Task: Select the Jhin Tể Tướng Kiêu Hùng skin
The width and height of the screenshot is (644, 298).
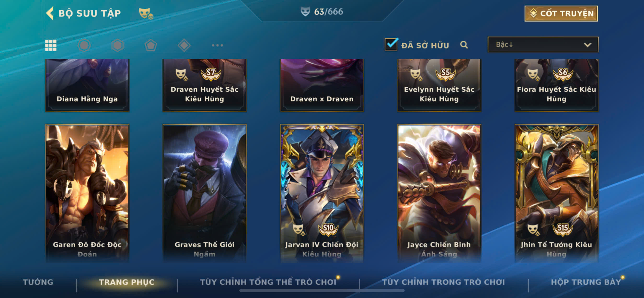Action: pyautogui.click(x=556, y=193)
